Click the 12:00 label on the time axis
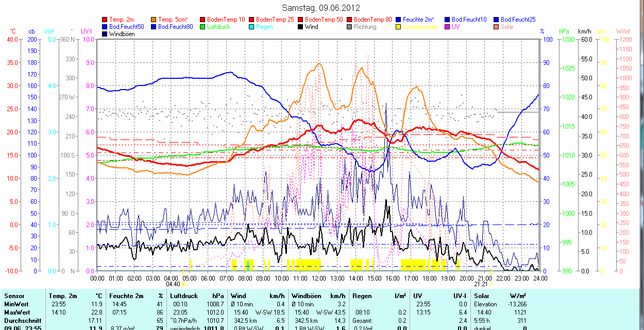644x330 pixels. click(x=318, y=278)
